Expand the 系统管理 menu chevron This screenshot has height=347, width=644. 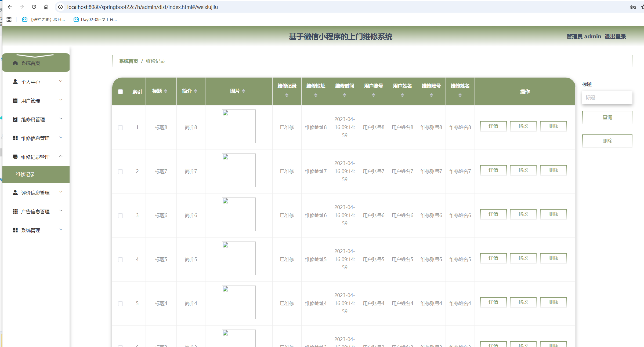(x=61, y=229)
